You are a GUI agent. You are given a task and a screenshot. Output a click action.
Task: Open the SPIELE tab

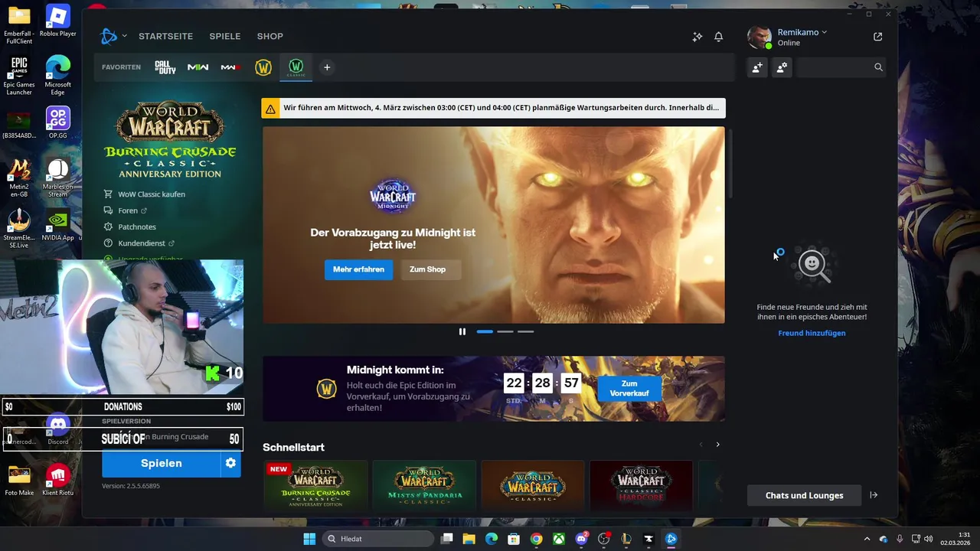225,36
